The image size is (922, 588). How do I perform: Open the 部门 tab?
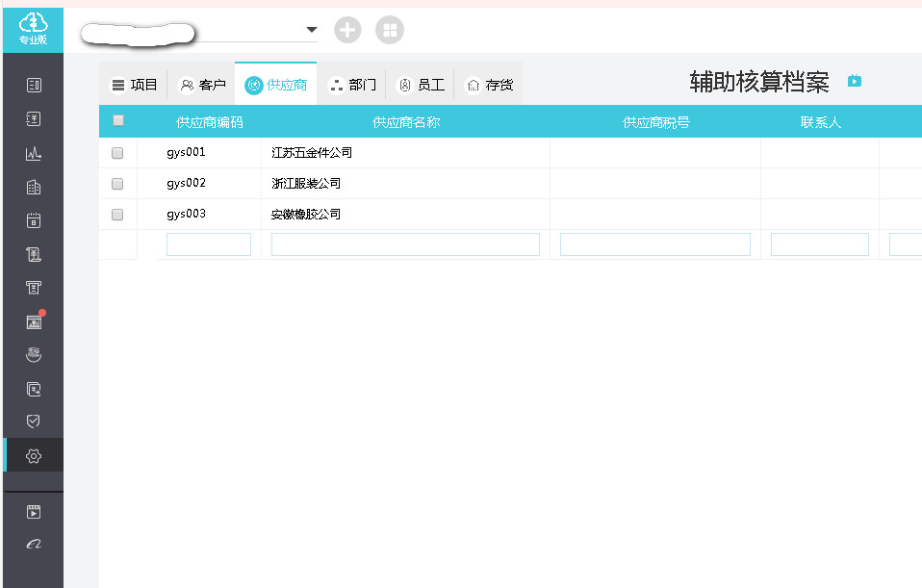(352, 85)
